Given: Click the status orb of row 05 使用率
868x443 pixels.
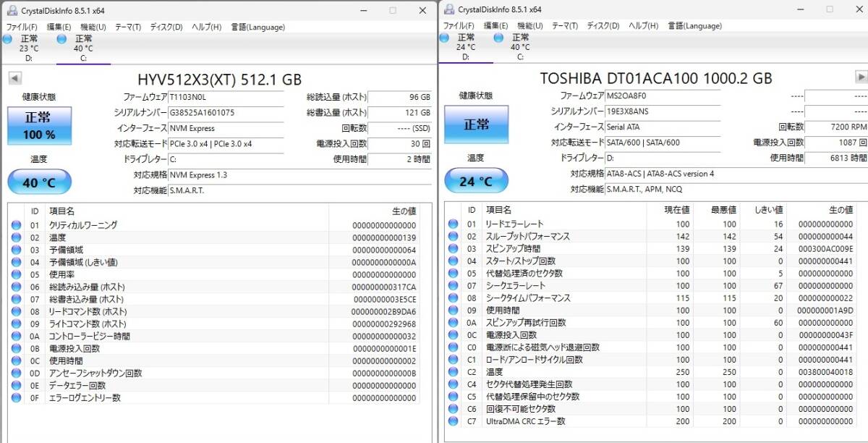Looking at the screenshot, I should pyautogui.click(x=16, y=274).
